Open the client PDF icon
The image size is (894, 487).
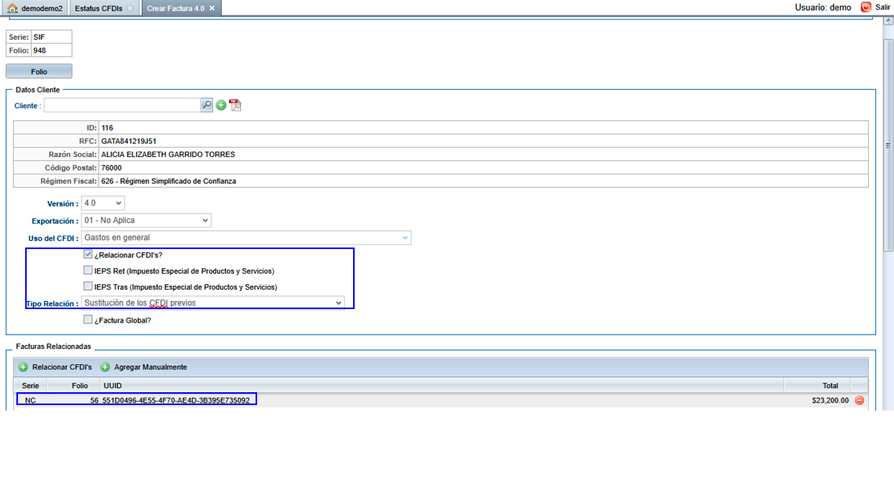[235, 105]
